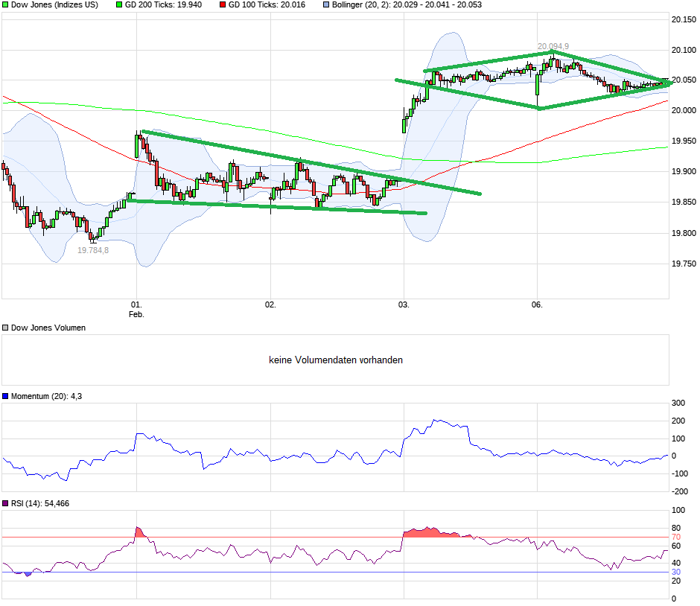This screenshot has width=700, height=606.
Task: Click the 'RSI (14): 54,466' label
Action: (x=40, y=503)
